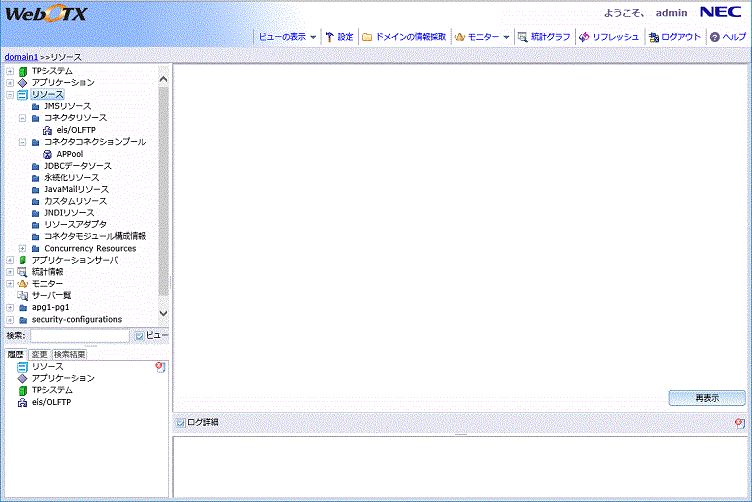Click the 設定 settings hammer icon
752x502 pixels.
click(329, 37)
